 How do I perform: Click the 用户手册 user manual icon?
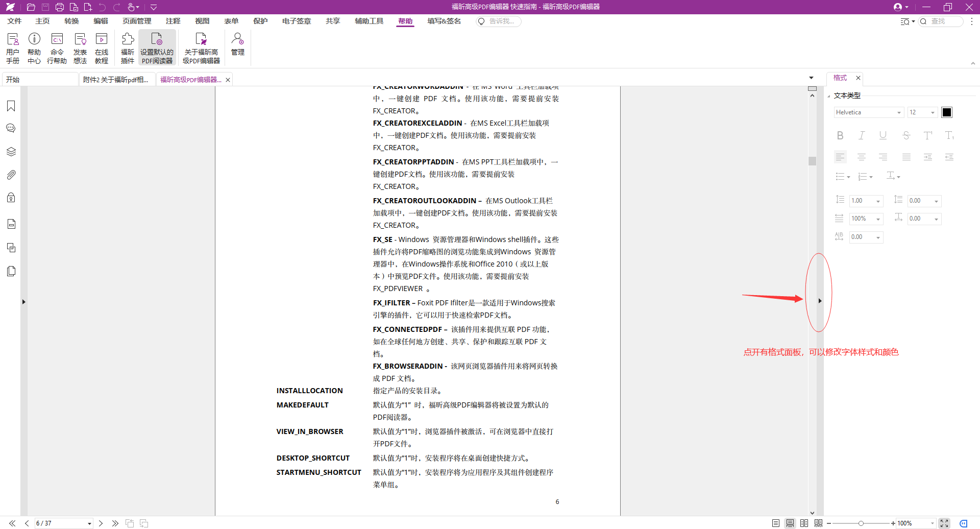coord(13,48)
